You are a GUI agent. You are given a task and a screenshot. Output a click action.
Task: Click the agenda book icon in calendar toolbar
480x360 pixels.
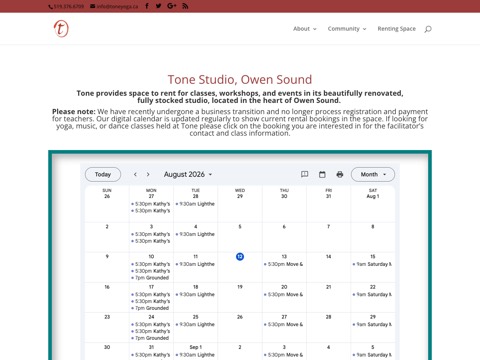(x=304, y=174)
